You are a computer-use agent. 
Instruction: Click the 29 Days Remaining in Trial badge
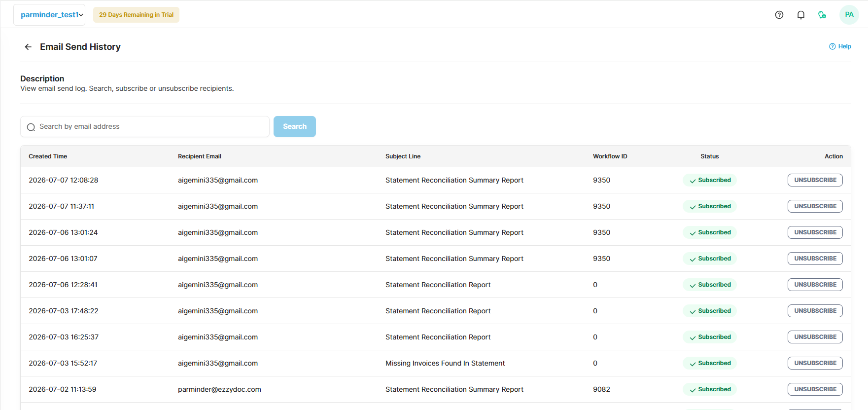click(136, 15)
